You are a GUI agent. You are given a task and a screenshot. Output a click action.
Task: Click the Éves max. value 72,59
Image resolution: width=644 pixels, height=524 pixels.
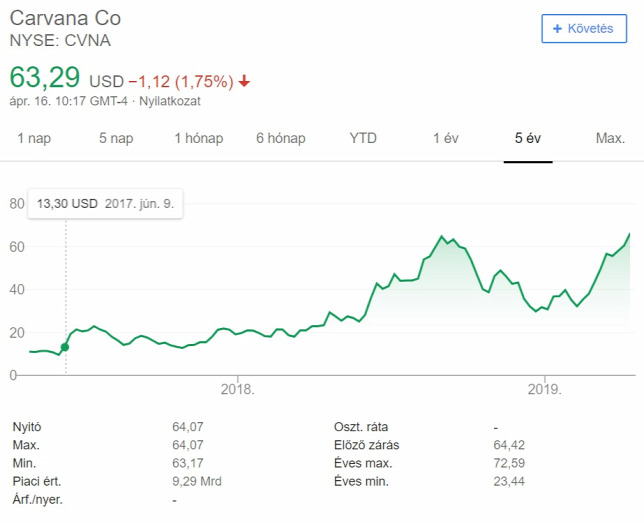[509, 463]
